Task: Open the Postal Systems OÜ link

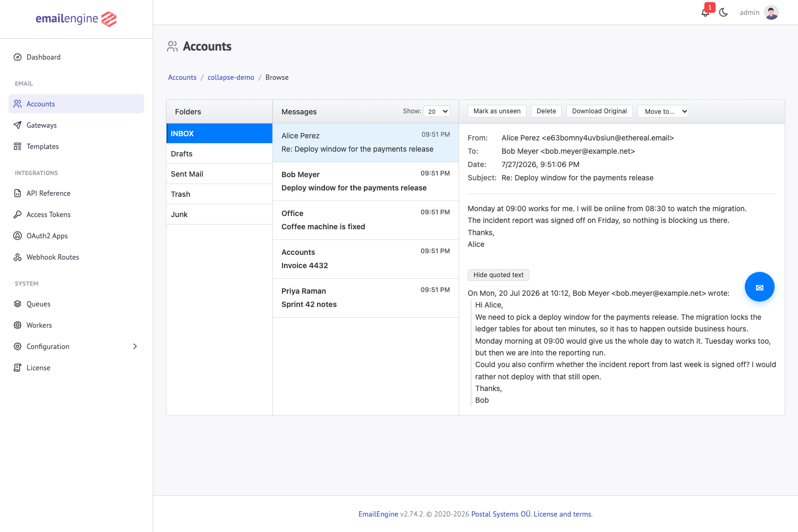Action: 501,514
